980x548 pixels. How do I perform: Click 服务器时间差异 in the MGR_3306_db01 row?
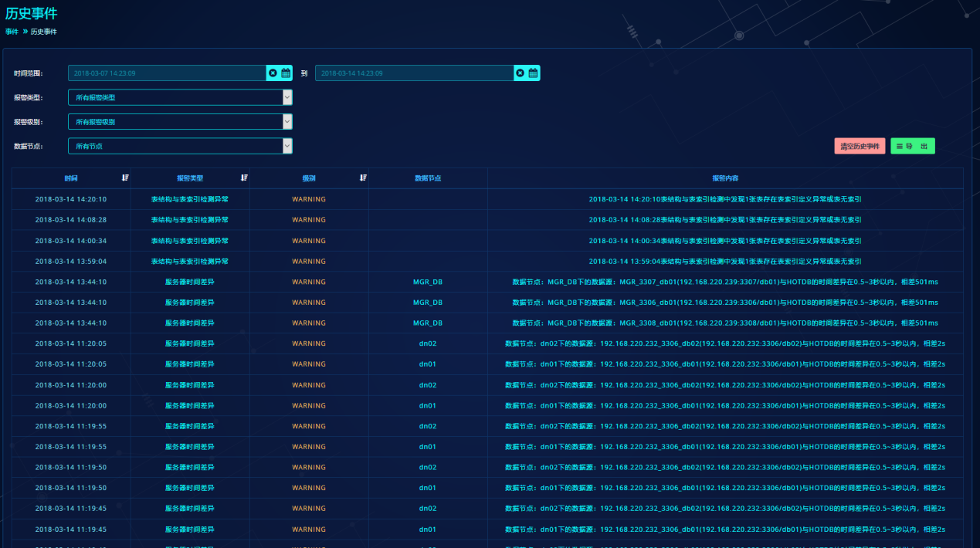pos(190,303)
